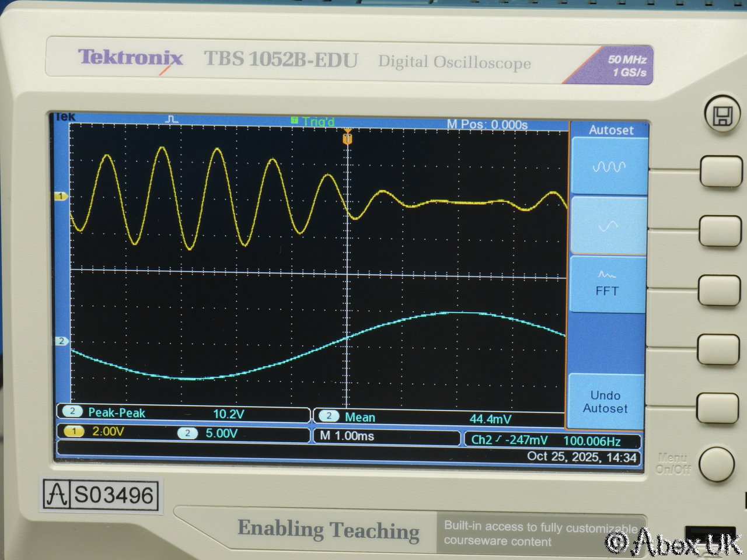Click the green Trig'd status indicator
The width and height of the screenshot is (747, 560).
click(x=313, y=121)
